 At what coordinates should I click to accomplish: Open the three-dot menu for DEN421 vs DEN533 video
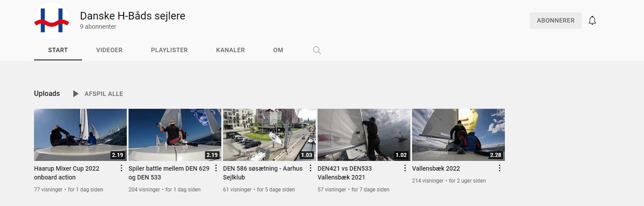[x=405, y=168]
